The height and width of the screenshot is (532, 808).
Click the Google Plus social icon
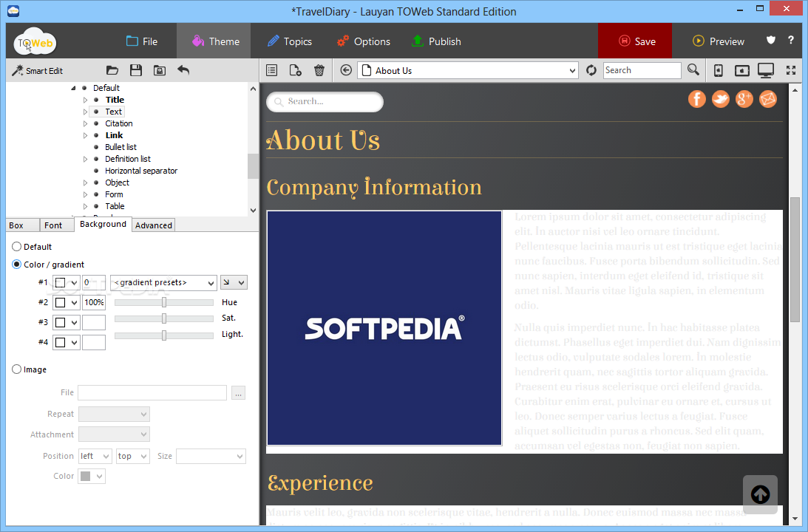click(744, 99)
